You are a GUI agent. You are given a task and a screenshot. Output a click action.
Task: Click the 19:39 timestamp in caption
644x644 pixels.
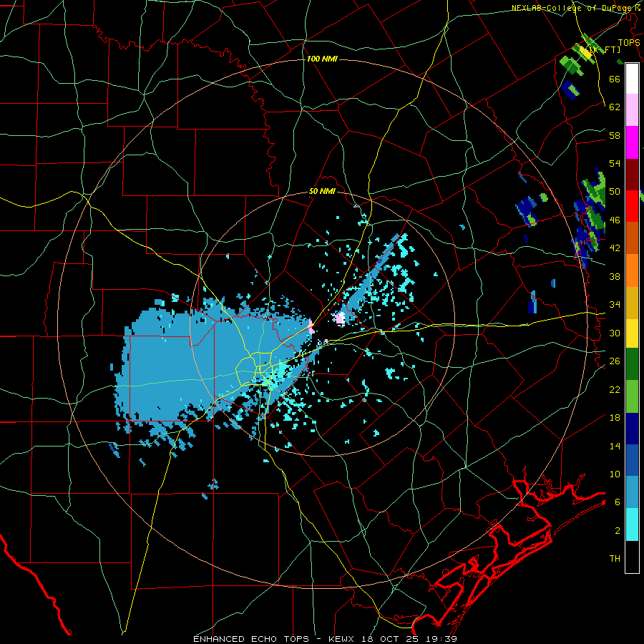pos(440,639)
